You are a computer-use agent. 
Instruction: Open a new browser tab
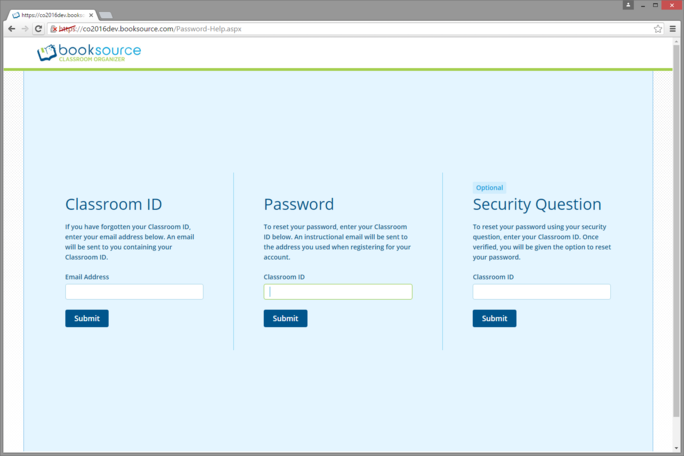point(105,15)
